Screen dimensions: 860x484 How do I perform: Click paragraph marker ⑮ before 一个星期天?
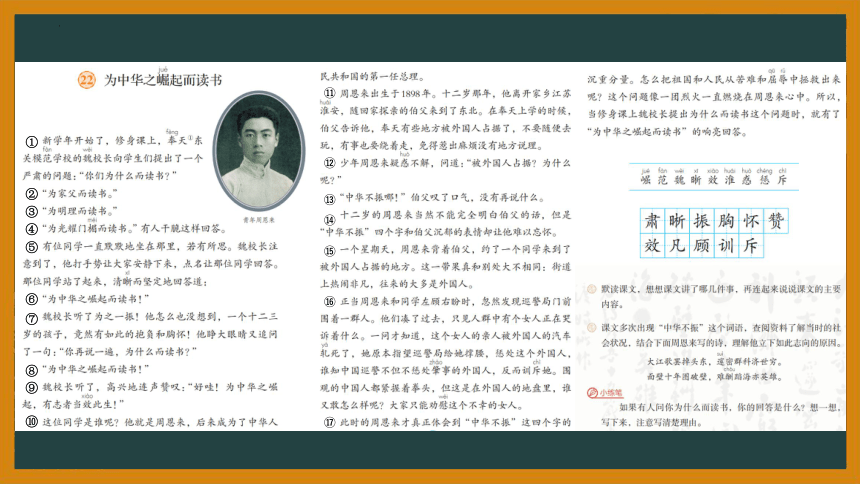point(329,250)
